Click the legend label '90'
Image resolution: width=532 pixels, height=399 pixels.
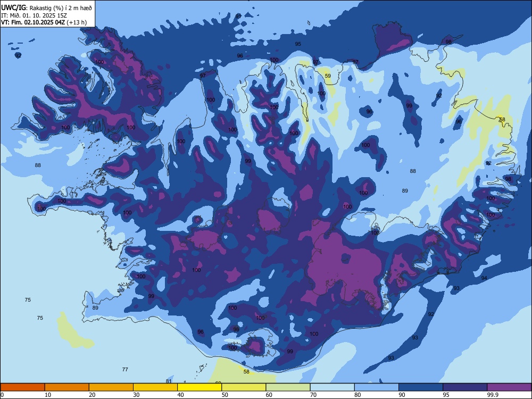pos(402,395)
